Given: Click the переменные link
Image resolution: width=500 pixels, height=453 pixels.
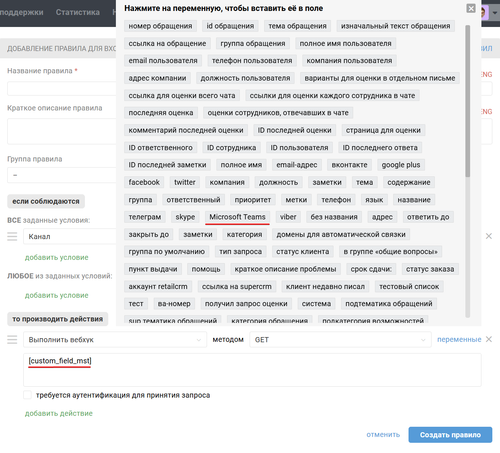Looking at the screenshot, I should [459, 339].
